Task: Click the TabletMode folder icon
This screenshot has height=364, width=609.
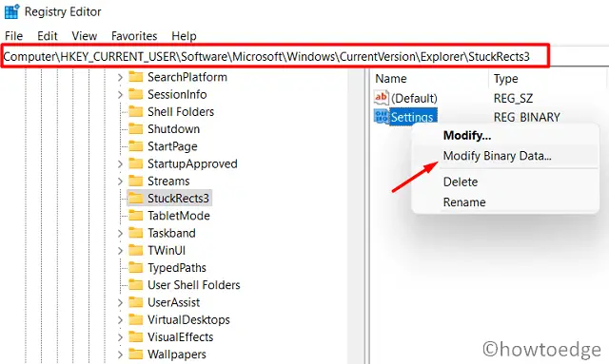Action: [135, 216]
